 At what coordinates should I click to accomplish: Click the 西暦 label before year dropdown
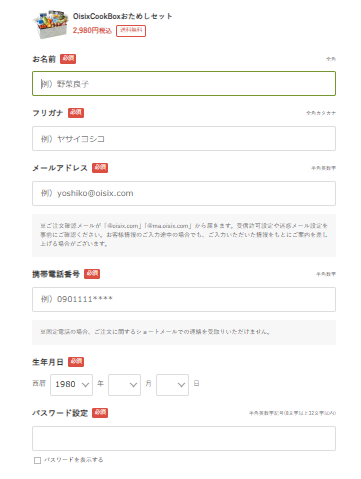coord(39,384)
